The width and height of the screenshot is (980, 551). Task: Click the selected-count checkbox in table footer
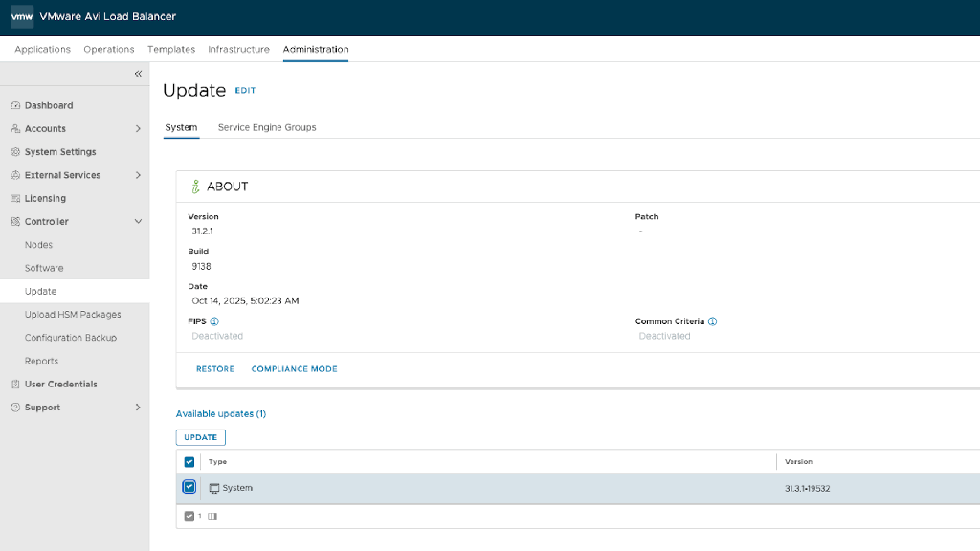[189, 517]
